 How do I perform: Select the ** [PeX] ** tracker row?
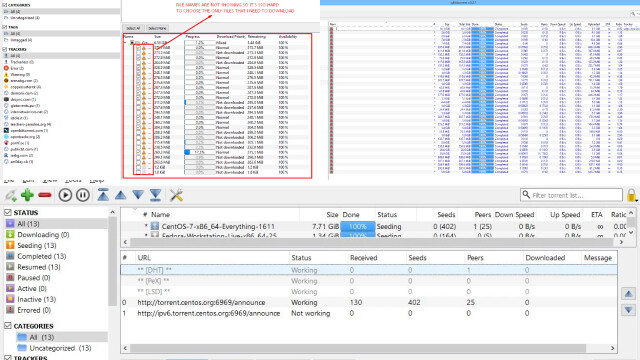click(369, 281)
